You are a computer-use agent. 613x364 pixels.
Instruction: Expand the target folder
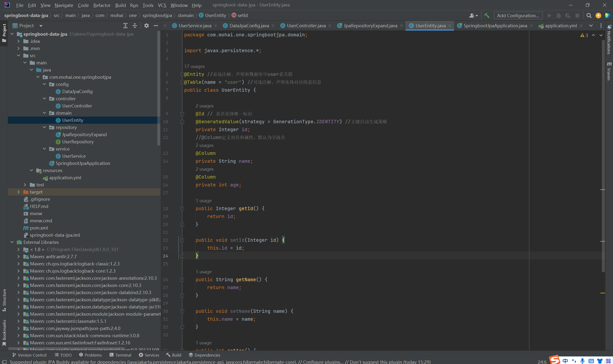tap(19, 192)
